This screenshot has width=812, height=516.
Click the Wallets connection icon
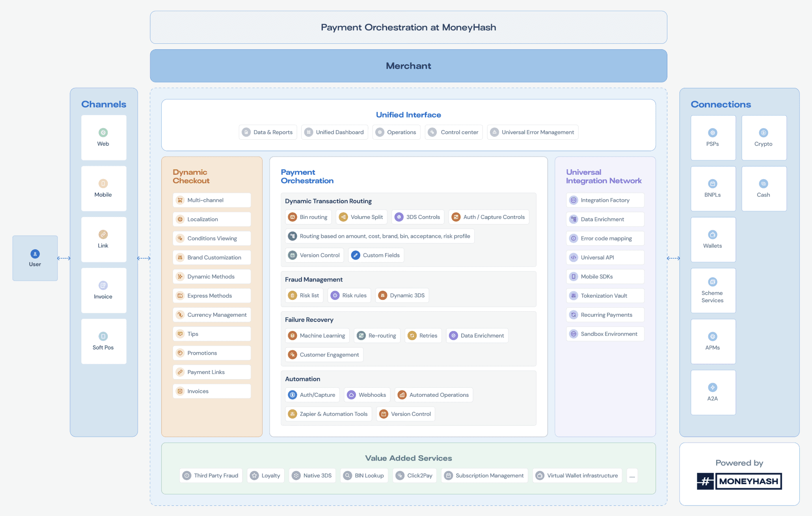pos(713,235)
